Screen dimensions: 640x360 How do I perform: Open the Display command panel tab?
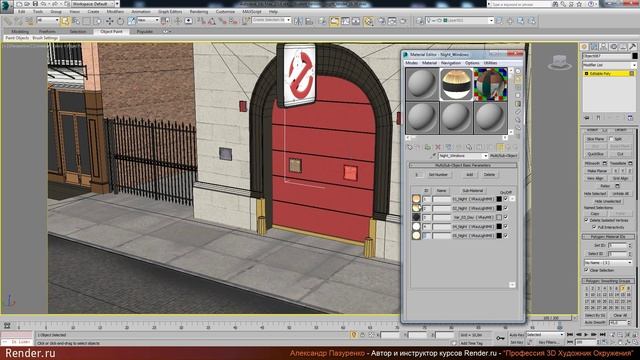[623, 47]
